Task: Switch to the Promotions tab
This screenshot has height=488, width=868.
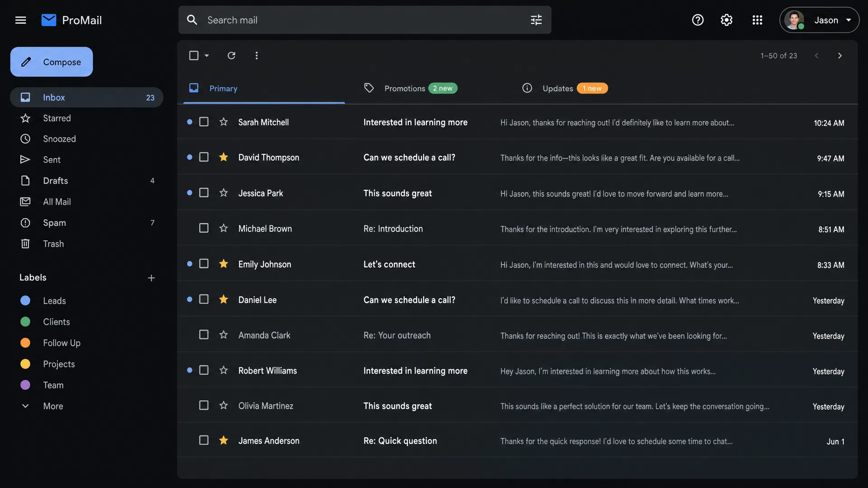Action: [410, 88]
